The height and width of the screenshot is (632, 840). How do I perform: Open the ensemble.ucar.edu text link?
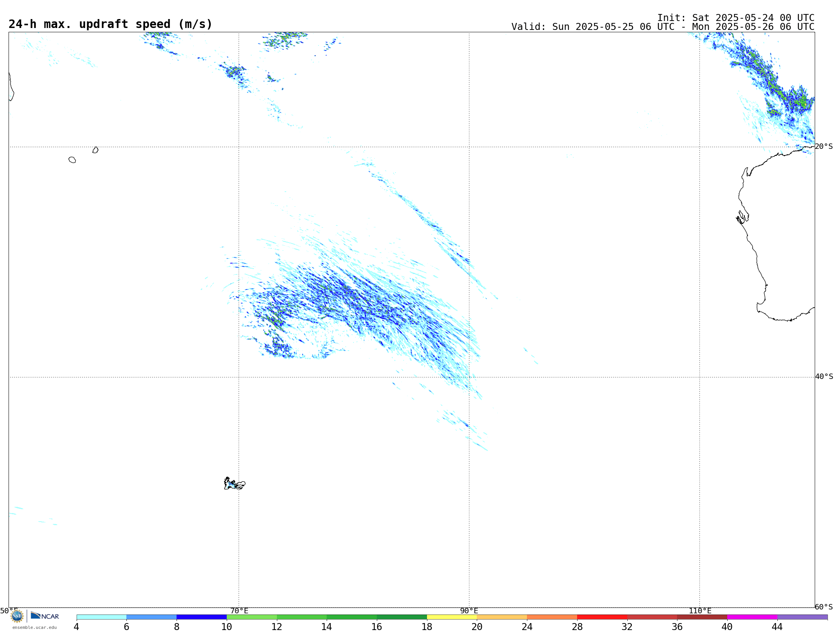pyautogui.click(x=35, y=627)
